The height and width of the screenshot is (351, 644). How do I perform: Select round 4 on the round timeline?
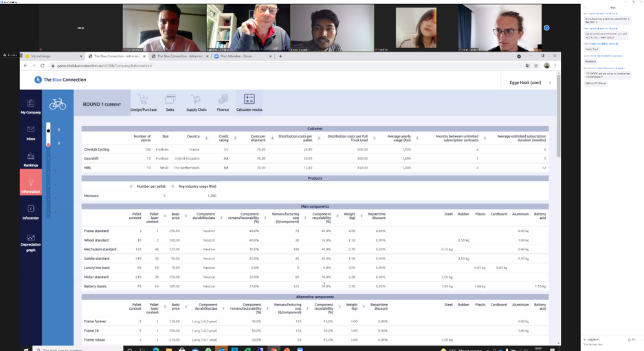[x=49, y=184]
